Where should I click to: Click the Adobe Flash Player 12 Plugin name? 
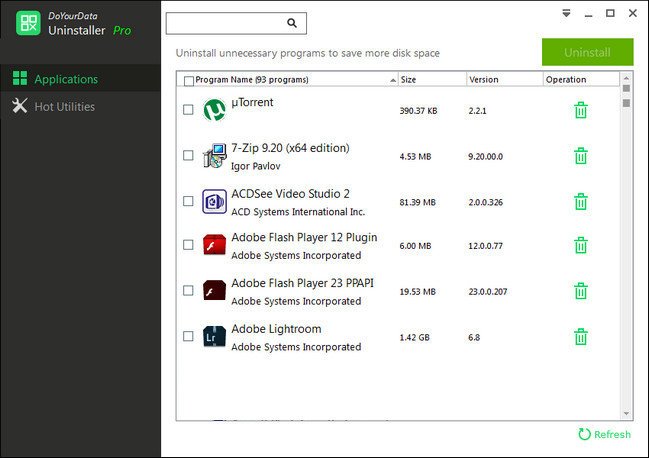coord(304,237)
